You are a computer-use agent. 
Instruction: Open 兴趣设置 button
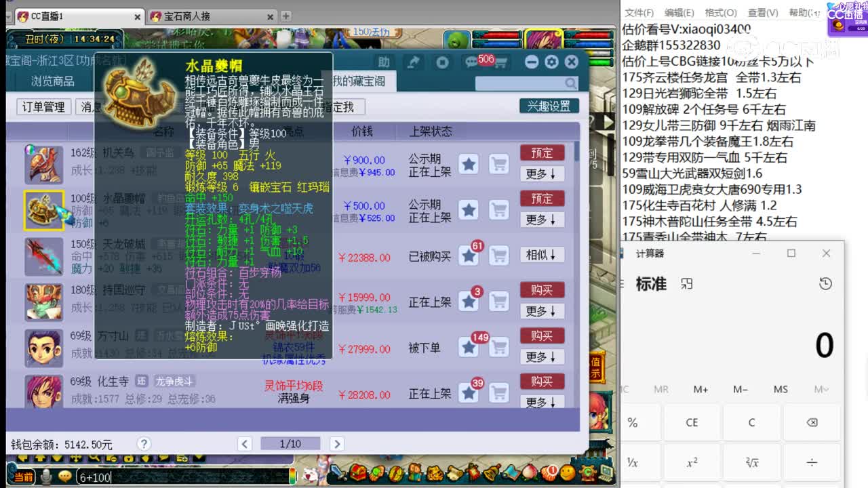(549, 106)
